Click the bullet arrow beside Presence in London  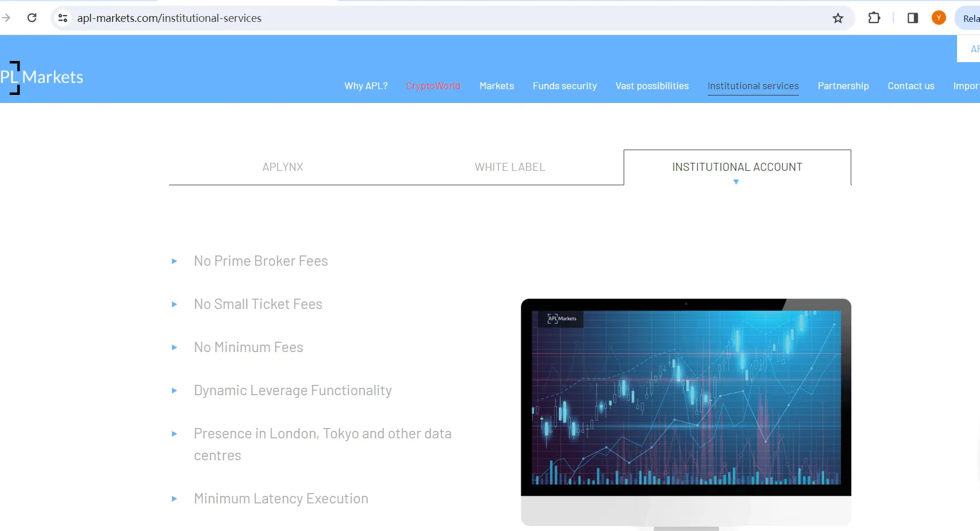[174, 434]
